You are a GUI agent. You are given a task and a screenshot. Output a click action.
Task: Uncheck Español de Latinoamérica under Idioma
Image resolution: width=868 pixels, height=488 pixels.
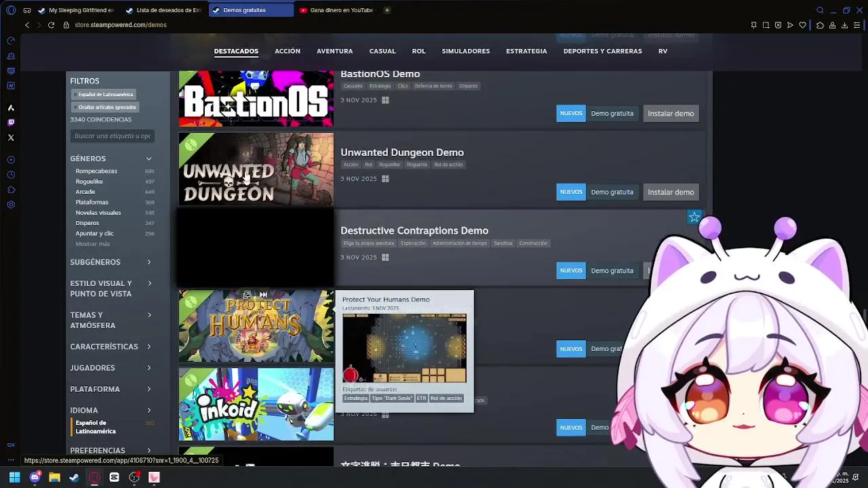click(96, 427)
